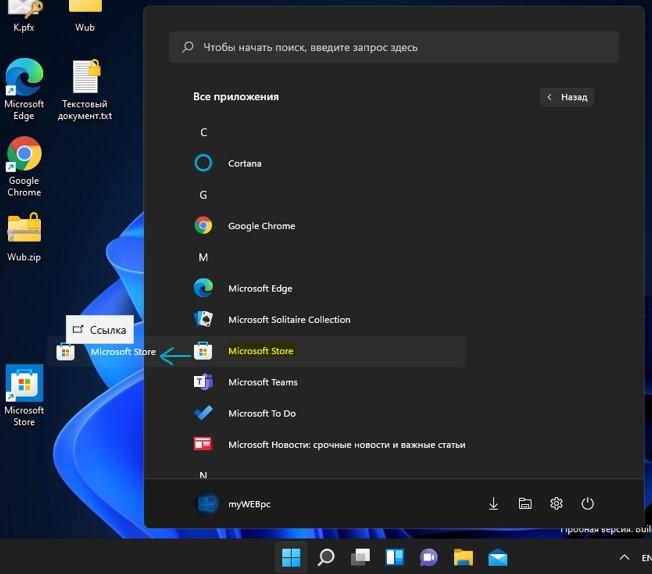Image resolution: width=652 pixels, height=574 pixels.
Task: Click the Microsoft Edge list label
Action: click(x=260, y=288)
